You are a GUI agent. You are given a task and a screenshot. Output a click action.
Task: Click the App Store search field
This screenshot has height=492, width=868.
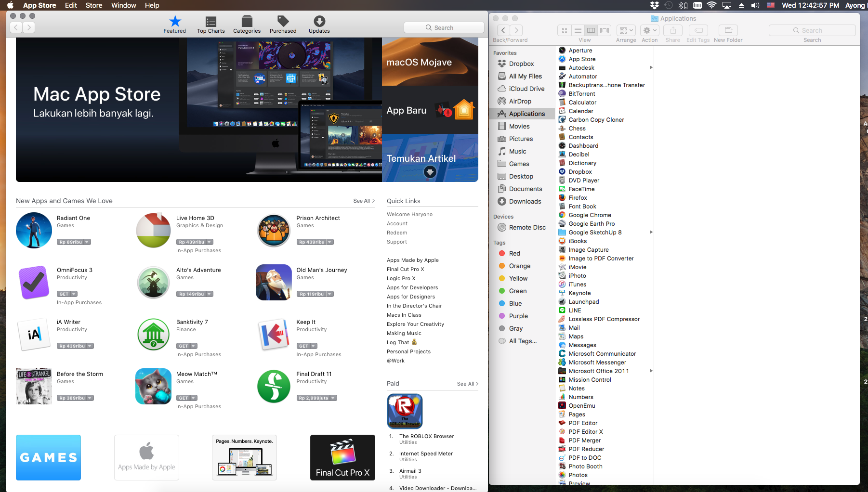[444, 27]
